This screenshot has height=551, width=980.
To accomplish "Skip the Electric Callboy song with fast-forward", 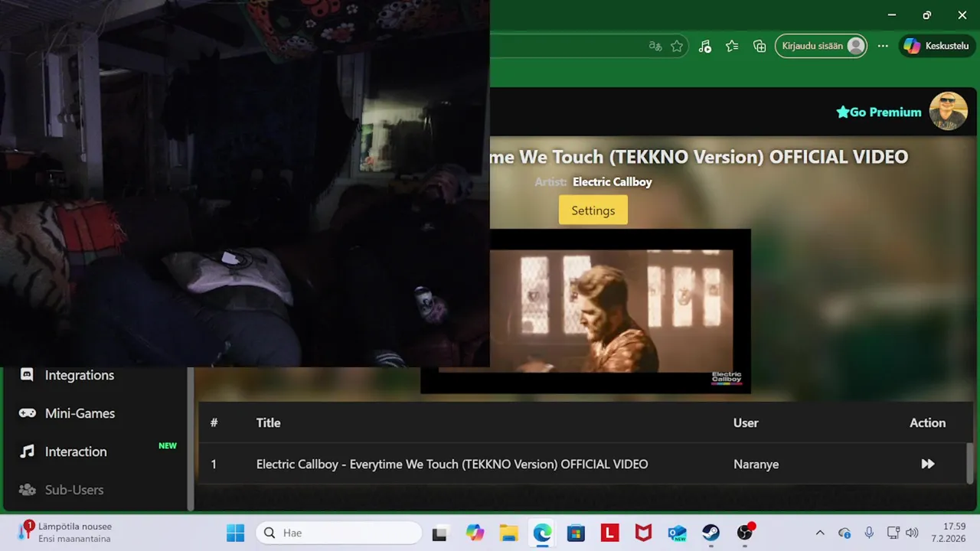I will [928, 464].
